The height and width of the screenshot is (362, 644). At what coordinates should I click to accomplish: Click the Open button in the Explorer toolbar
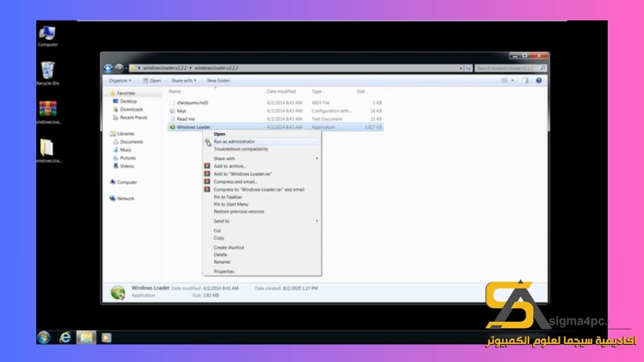pos(152,80)
